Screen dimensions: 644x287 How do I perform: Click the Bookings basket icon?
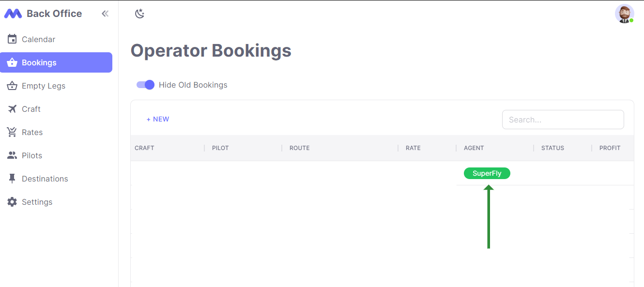12,62
